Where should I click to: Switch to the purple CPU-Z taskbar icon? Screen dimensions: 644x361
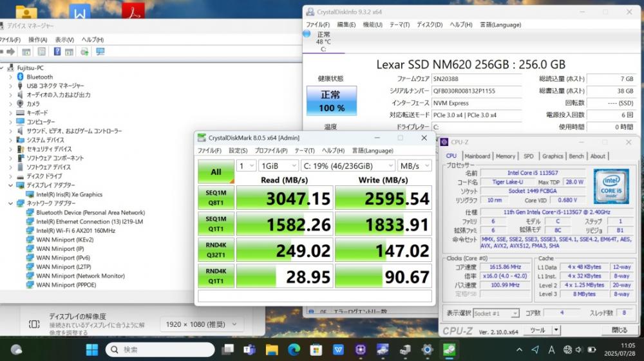click(x=361, y=349)
